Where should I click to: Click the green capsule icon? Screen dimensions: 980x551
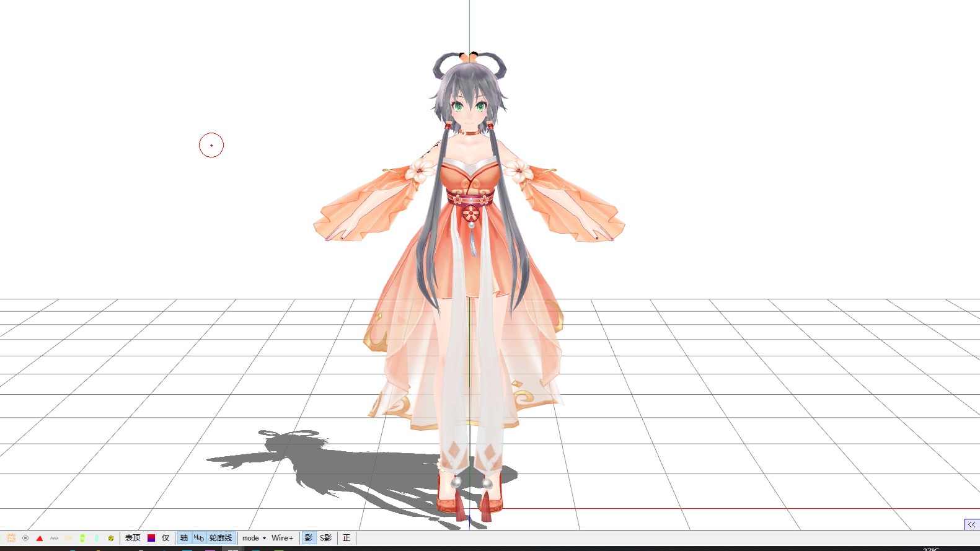pyautogui.click(x=82, y=538)
